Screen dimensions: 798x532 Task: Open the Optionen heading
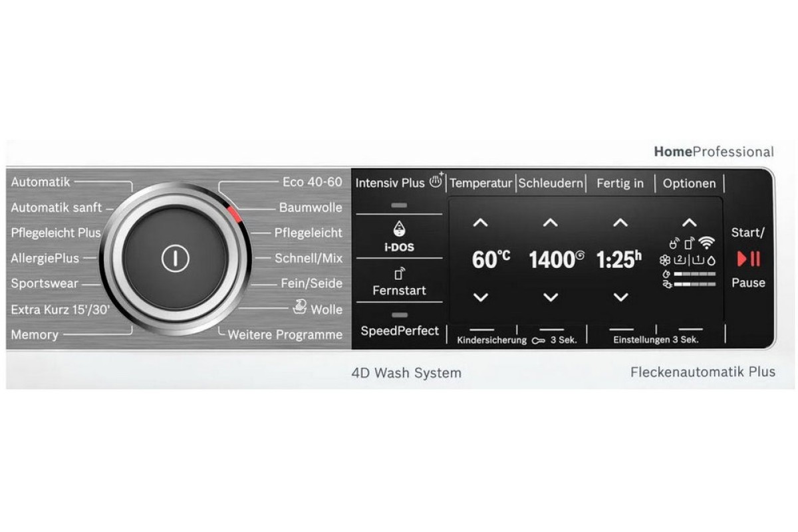point(690,184)
